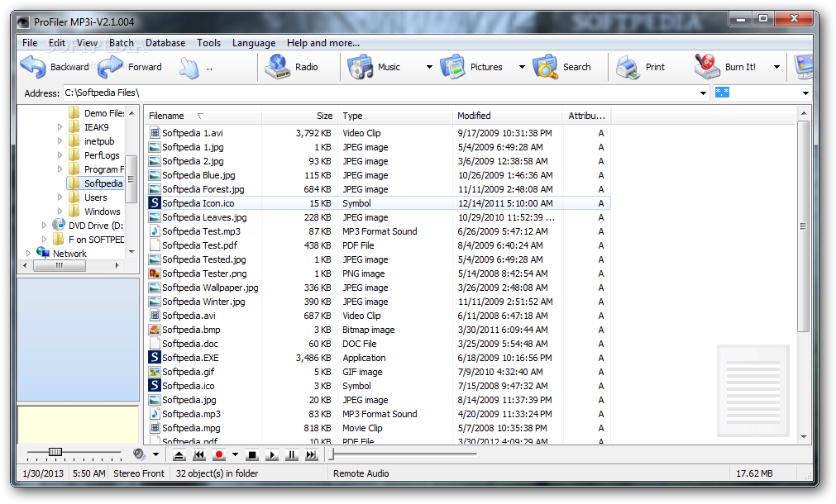Click the Softpedia Test.mp3 note icon
Image resolution: width=836 pixels, height=504 pixels.
click(x=155, y=231)
